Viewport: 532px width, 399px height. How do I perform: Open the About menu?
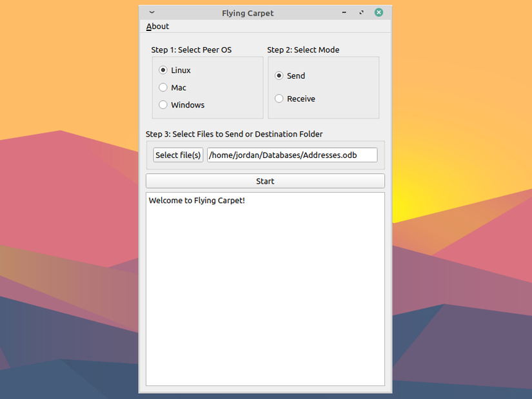pyautogui.click(x=157, y=26)
